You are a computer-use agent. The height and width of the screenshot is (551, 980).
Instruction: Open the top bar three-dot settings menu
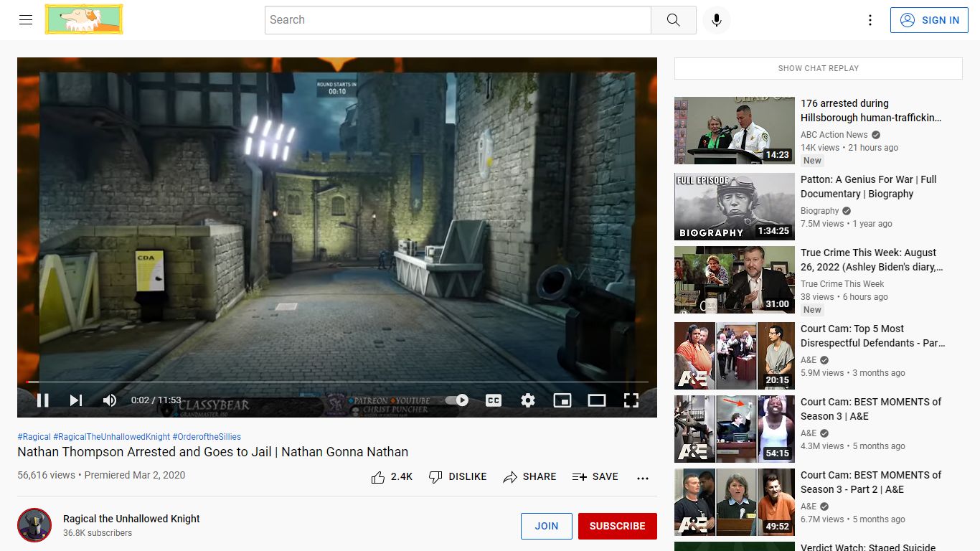tap(870, 20)
